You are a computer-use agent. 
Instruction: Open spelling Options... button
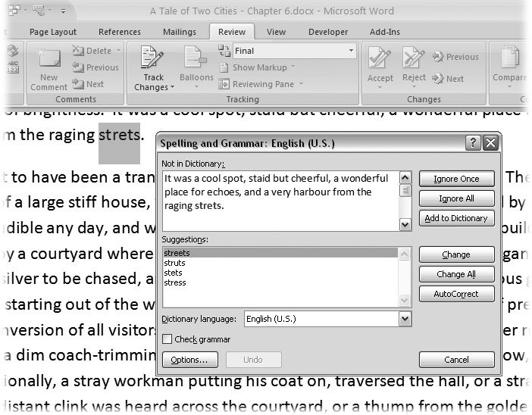click(x=189, y=360)
